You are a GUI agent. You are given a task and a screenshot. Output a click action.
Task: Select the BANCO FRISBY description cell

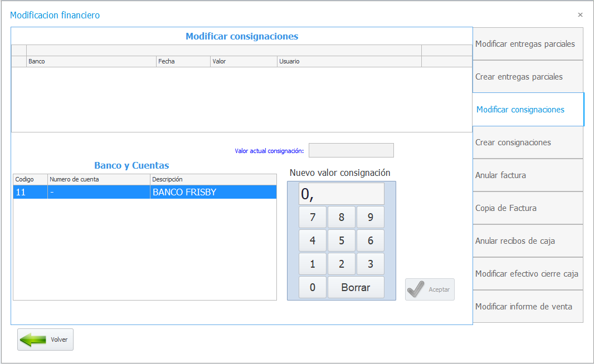point(213,192)
